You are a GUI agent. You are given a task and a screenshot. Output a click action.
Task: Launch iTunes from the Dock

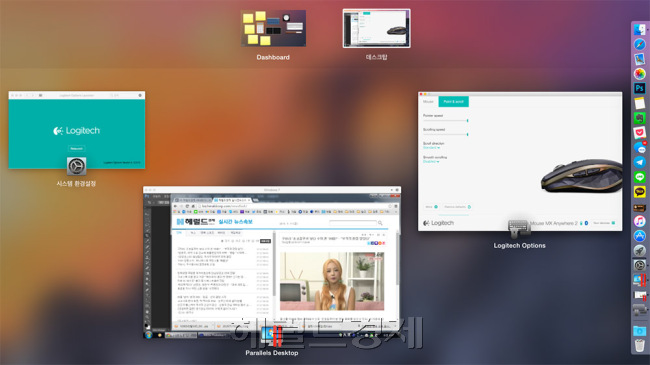tap(639, 221)
